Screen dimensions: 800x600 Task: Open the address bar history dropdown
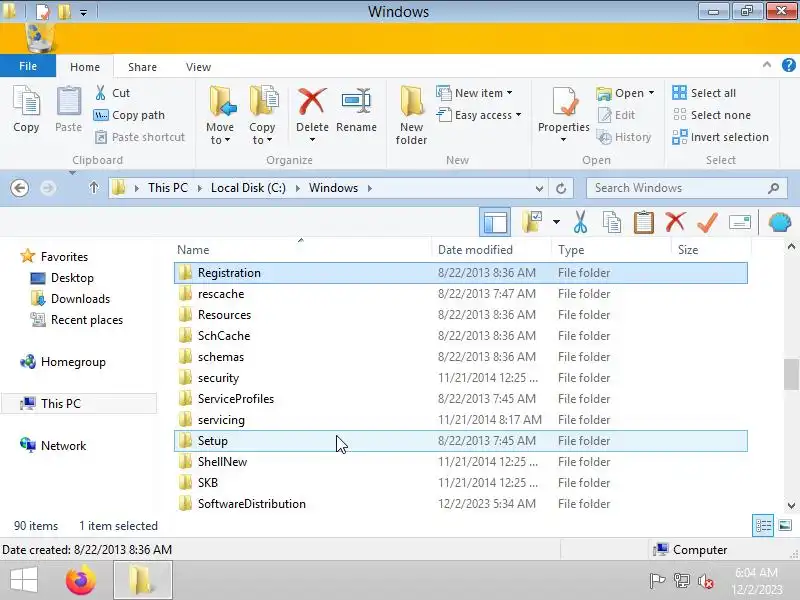coord(539,189)
